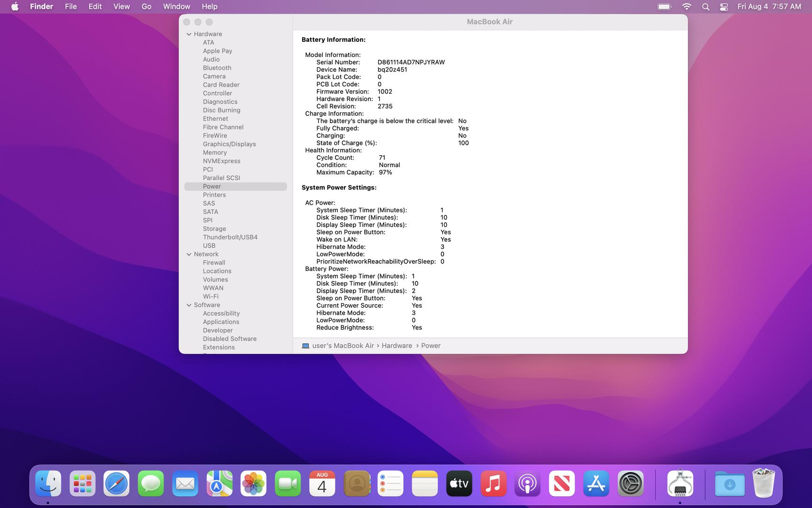Click the Apple menu logo
Viewport: 812px width, 508px height.
pyautogui.click(x=15, y=7)
